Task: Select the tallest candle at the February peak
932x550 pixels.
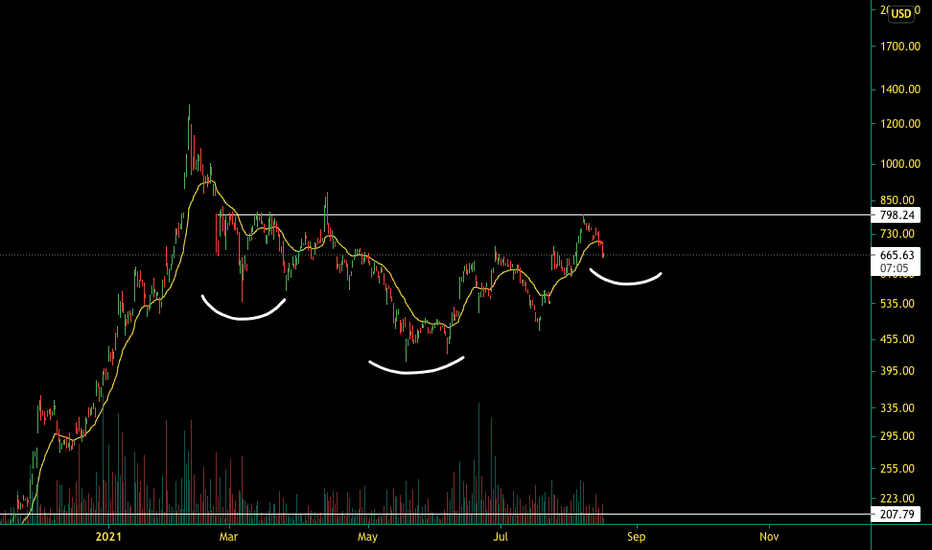Action: pyautogui.click(x=190, y=128)
